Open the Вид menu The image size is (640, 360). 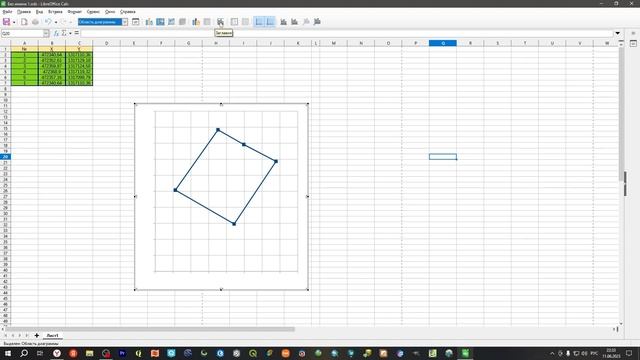[x=39, y=12]
